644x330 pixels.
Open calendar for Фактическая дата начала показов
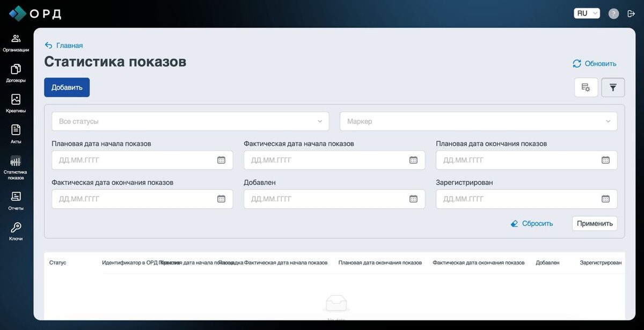pos(413,160)
